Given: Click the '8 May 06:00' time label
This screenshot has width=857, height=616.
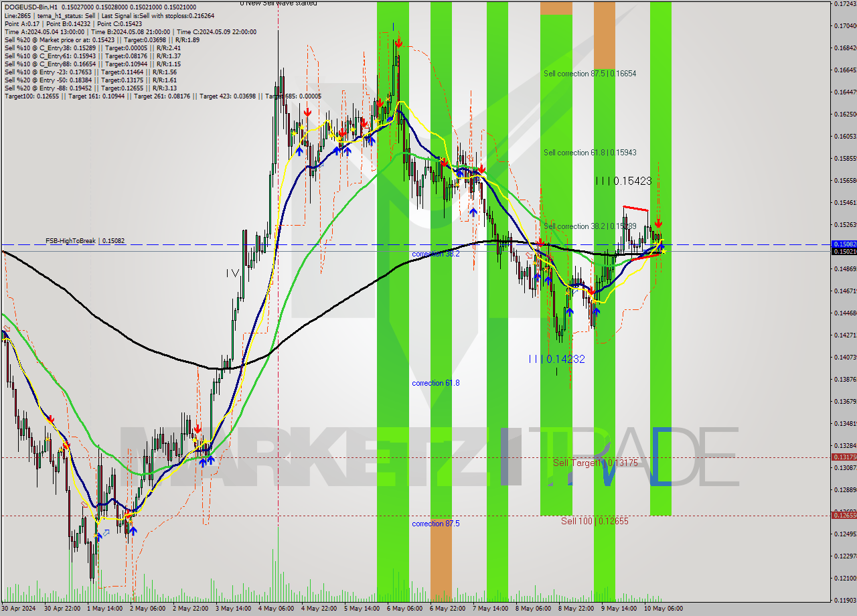Looking at the screenshot, I should point(534,609).
